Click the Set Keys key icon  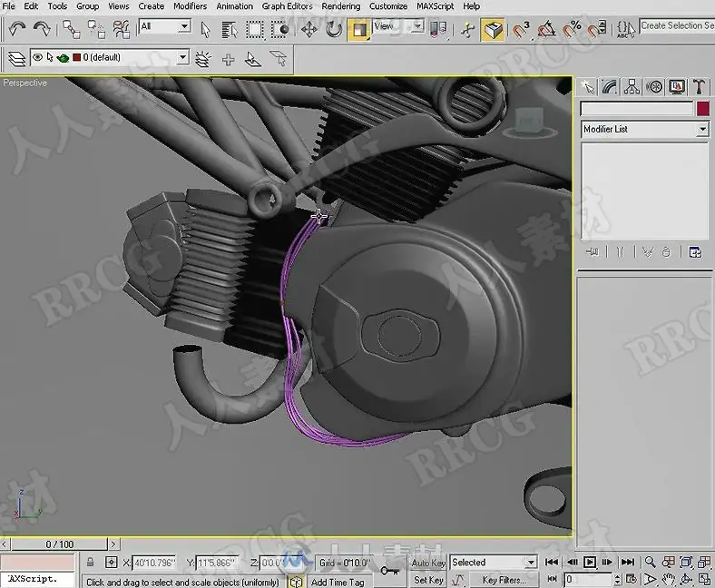[389, 571]
